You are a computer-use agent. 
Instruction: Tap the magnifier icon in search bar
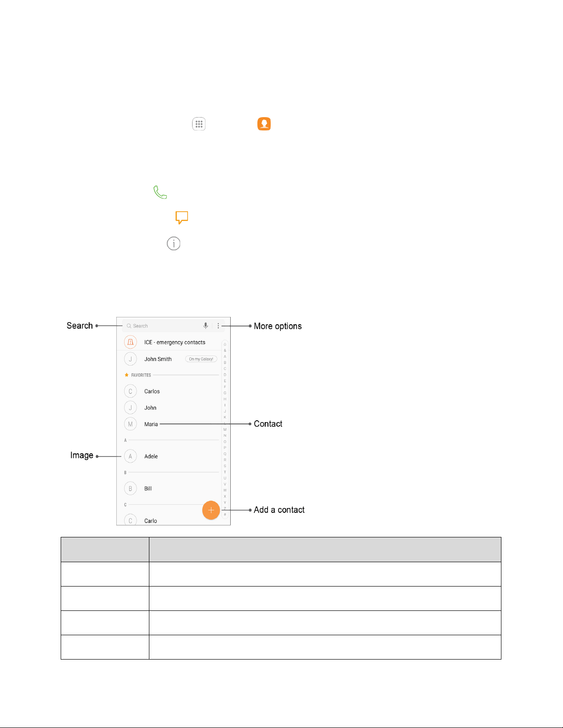tap(129, 326)
